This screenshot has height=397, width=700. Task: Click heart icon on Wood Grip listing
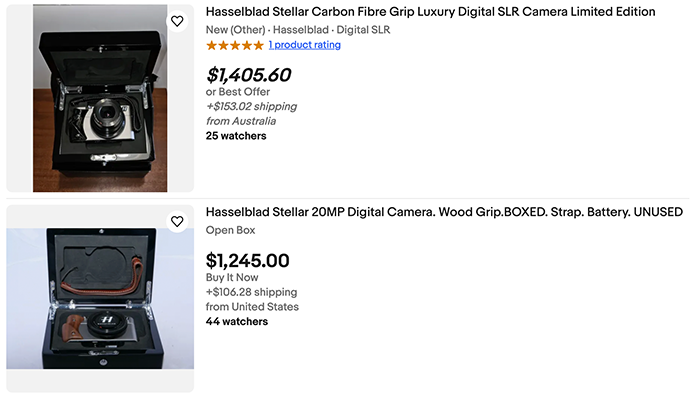[x=177, y=221]
